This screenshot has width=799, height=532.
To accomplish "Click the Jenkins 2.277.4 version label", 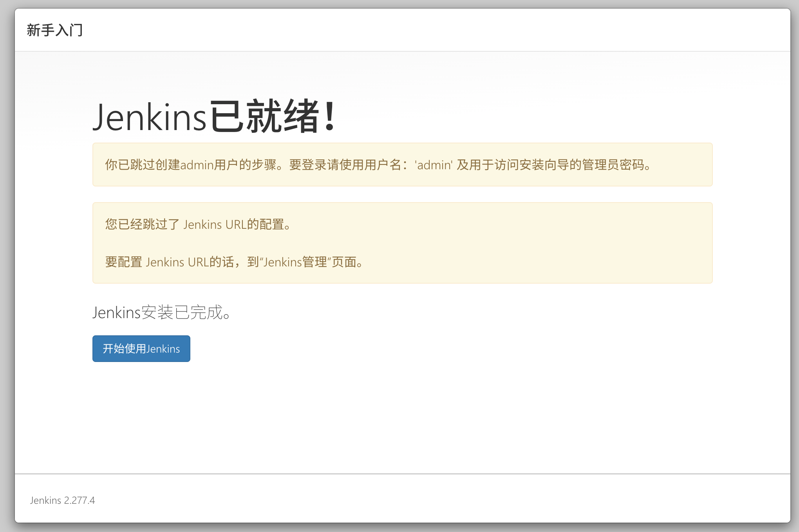I will [62, 500].
